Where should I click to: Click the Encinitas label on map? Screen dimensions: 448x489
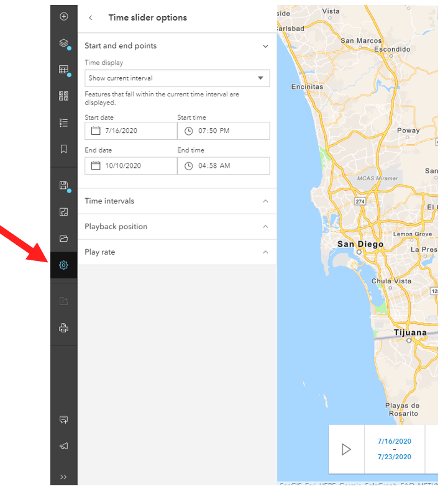pos(307,87)
